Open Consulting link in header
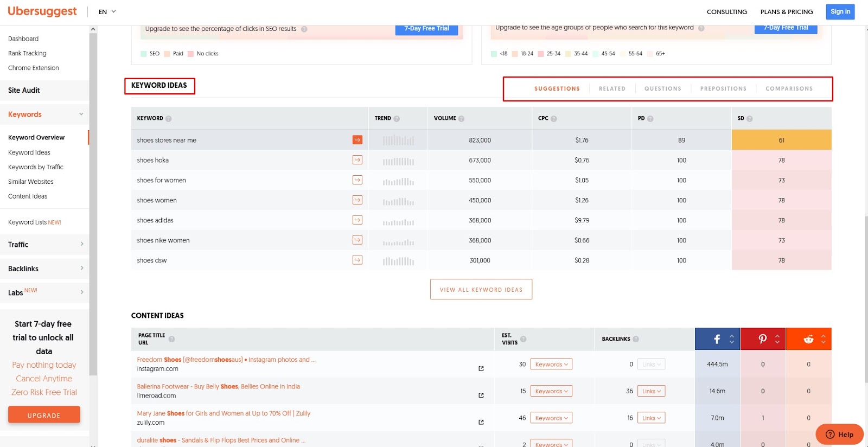This screenshot has width=868, height=447. (727, 12)
